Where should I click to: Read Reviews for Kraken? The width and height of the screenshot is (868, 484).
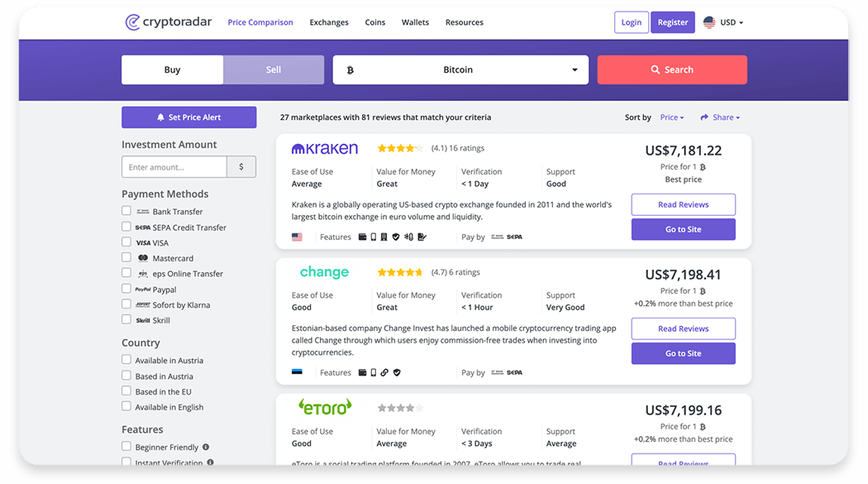click(683, 204)
